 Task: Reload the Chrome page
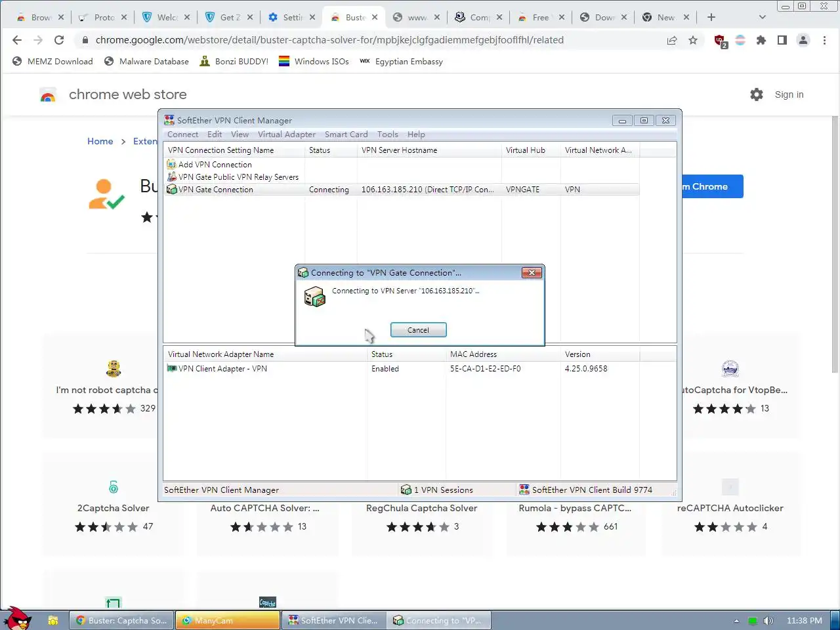point(59,40)
